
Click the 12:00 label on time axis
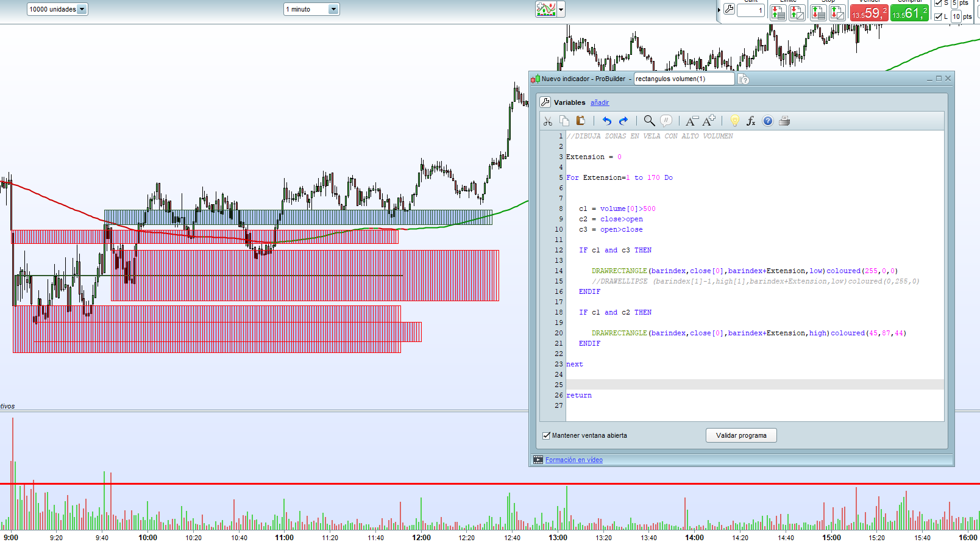(422, 538)
